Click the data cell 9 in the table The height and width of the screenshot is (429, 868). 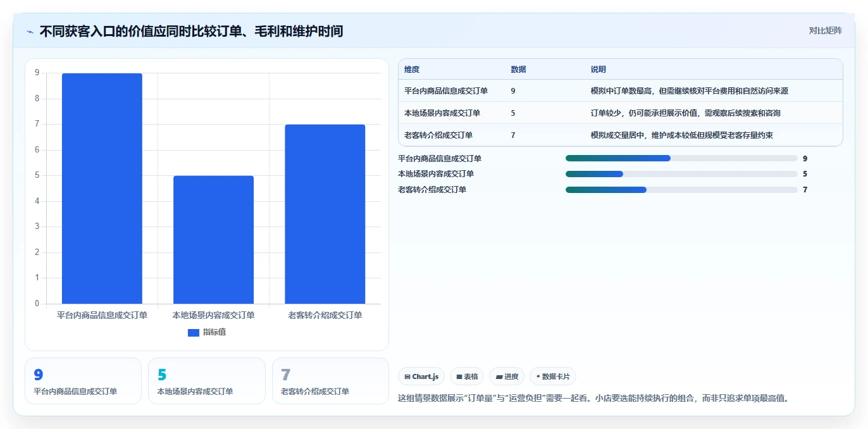coord(513,90)
